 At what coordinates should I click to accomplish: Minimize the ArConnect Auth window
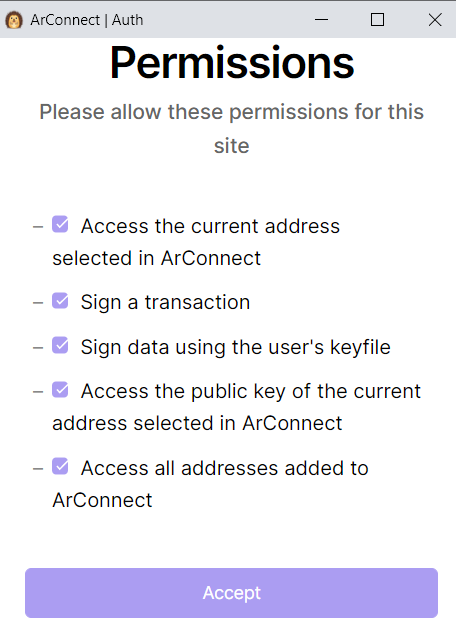point(321,19)
